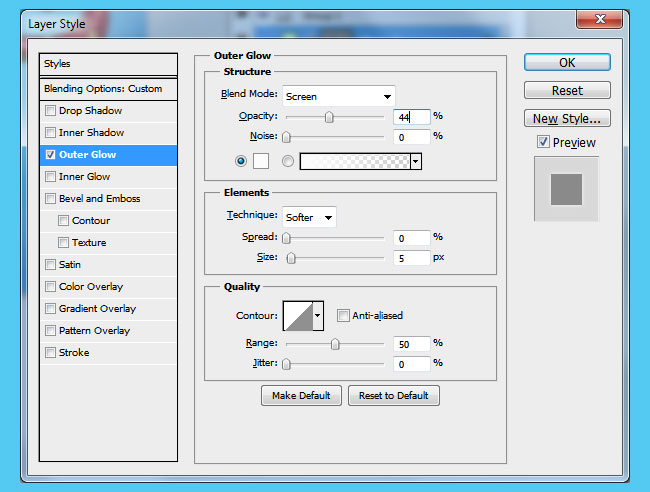Open the Inner Glow settings panel

pos(85,177)
